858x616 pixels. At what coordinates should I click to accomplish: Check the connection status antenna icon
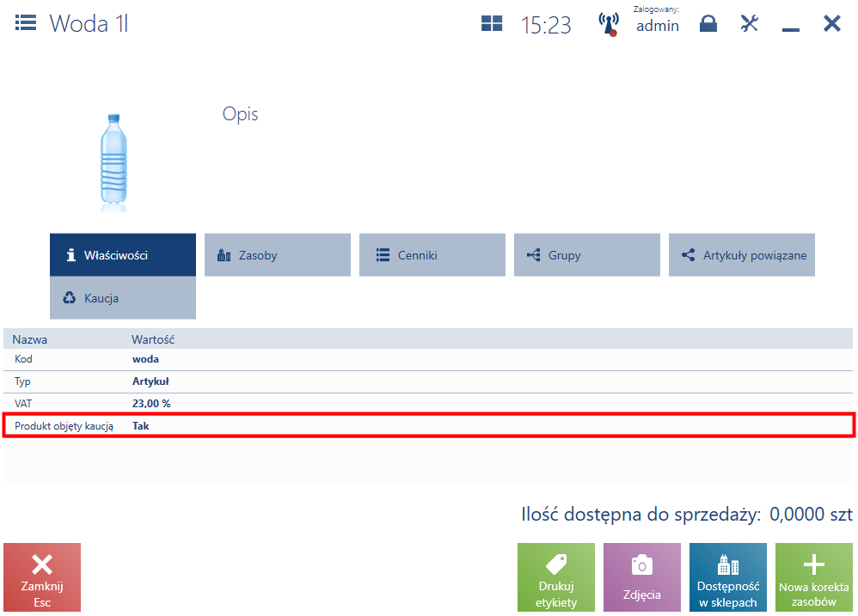point(609,25)
